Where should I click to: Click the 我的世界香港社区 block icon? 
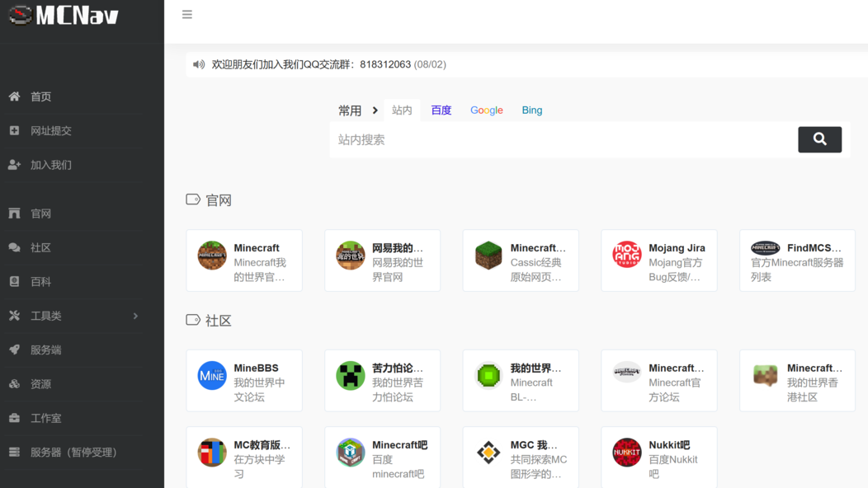pos(766,375)
